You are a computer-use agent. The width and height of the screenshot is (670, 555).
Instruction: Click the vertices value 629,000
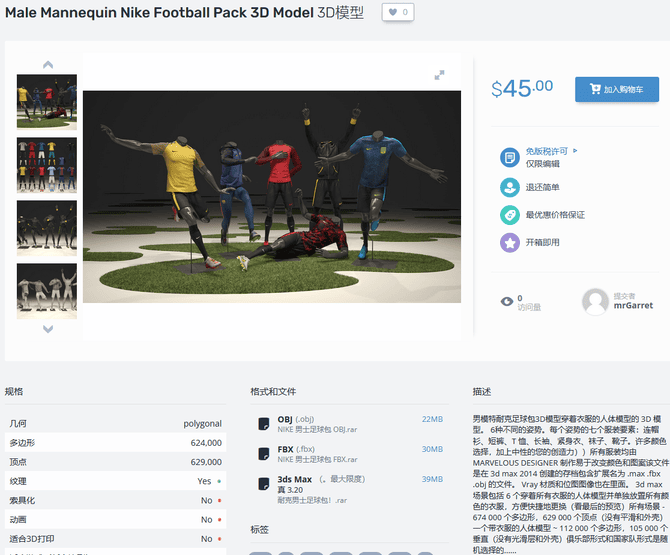[206, 462]
